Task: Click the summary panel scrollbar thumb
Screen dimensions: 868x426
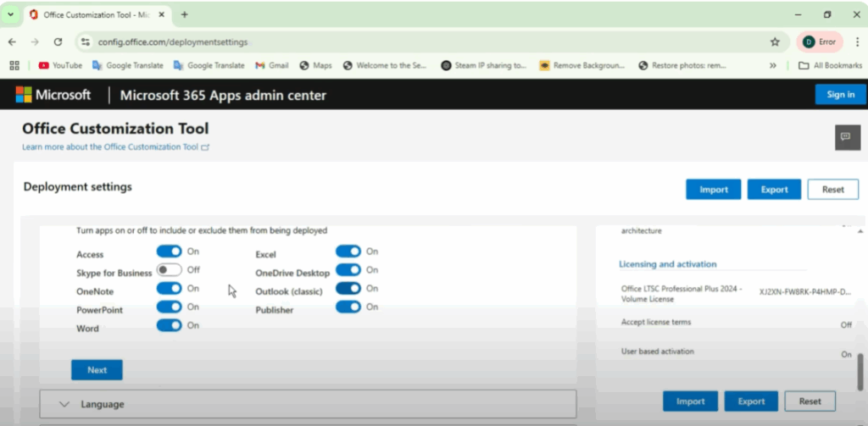Action: 860,371
